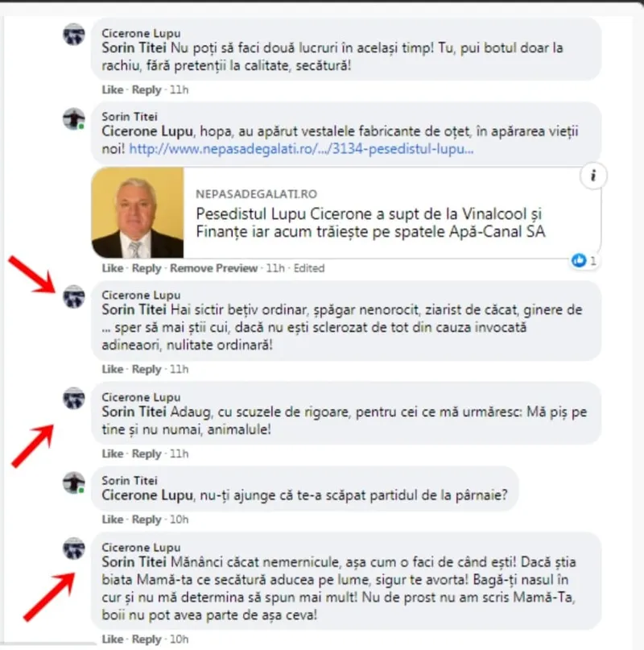Image resolution: width=644 pixels, height=650 pixels.
Task: Like the 'Adaug, cu scuzele de rigoare' comment
Action: pyautogui.click(x=113, y=453)
